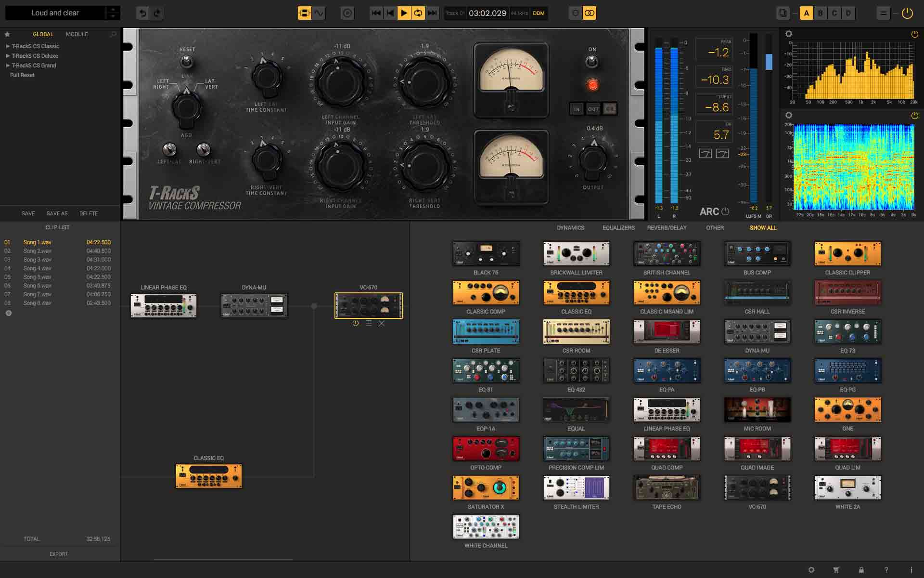
Task: Pick the BLACK 76 module thumbnail
Action: 486,254
